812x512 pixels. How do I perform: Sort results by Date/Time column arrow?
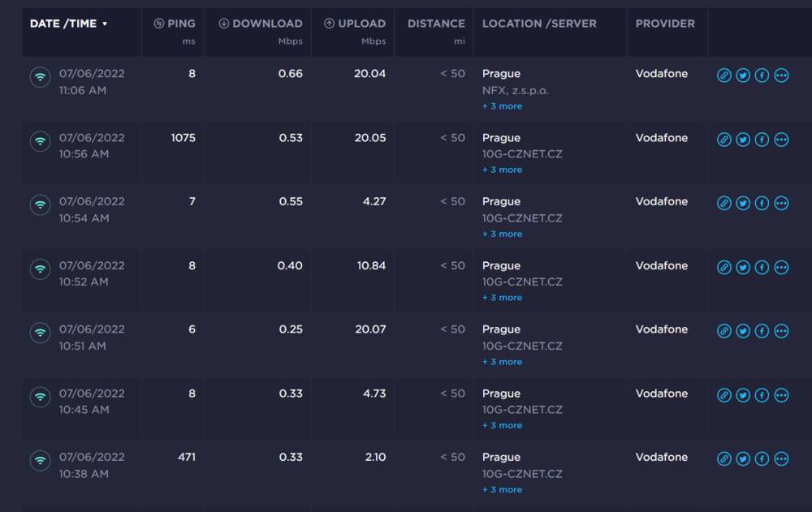pos(105,24)
